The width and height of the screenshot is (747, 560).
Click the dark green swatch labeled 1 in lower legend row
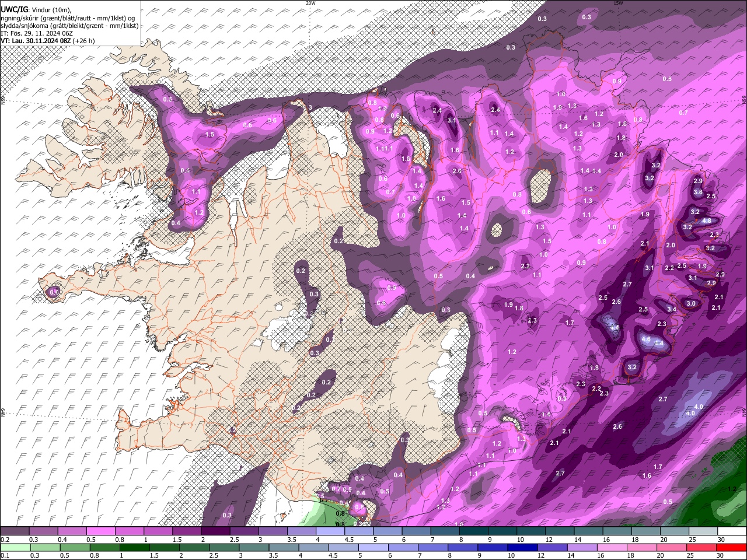click(135, 548)
